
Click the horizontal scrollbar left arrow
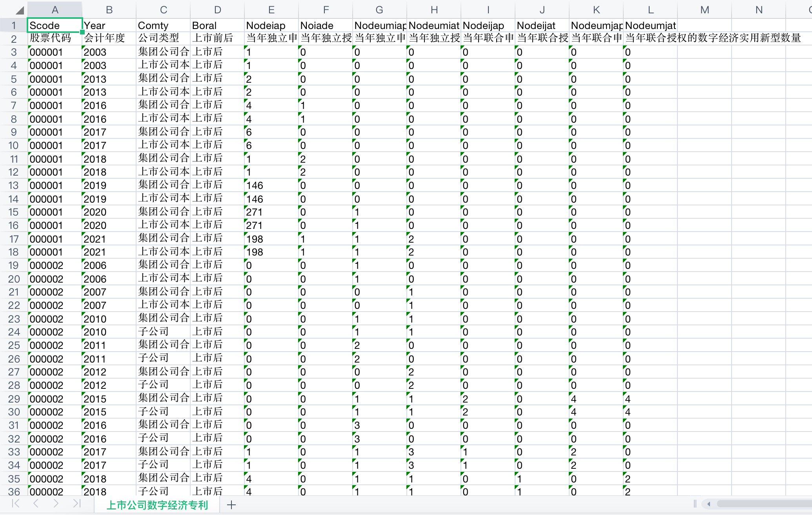pos(709,504)
